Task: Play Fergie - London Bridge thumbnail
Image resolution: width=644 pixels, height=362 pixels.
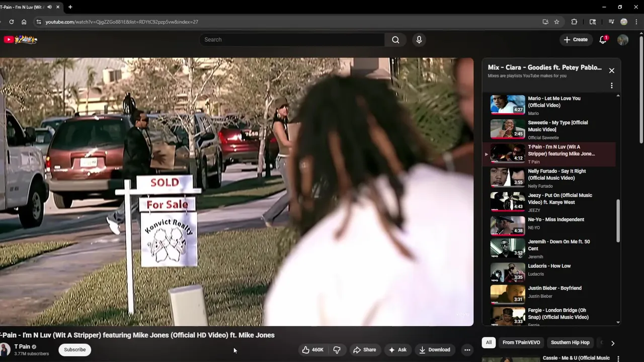Action: 508,316
